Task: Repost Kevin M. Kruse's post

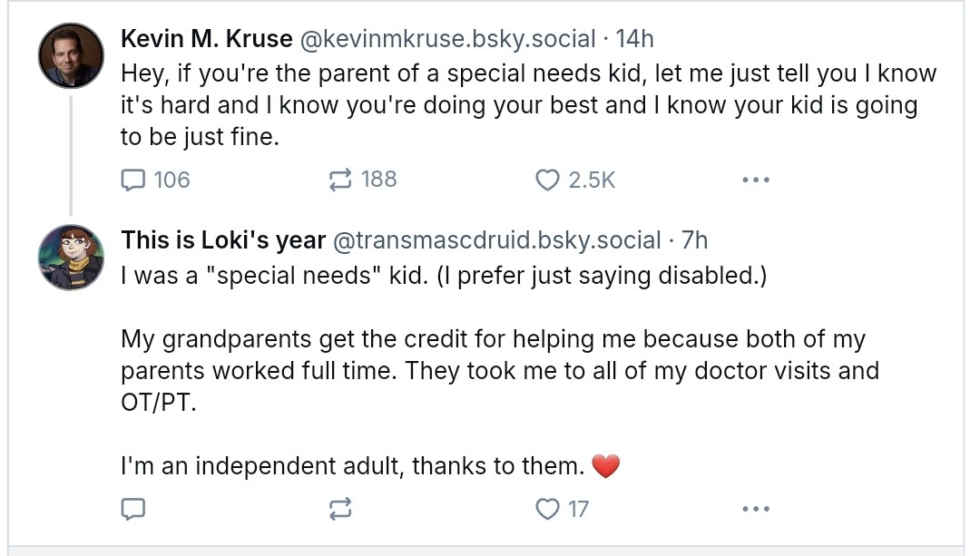Action: [x=339, y=180]
